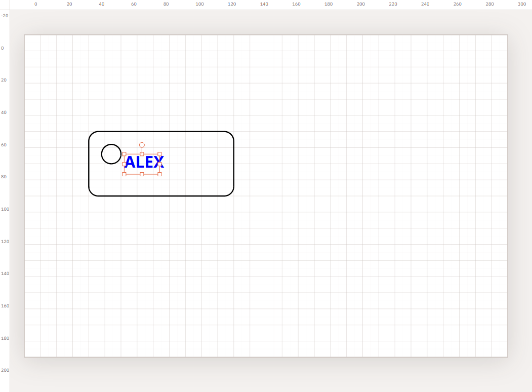Click the middle-left selection handle of ALEX
Image resolution: width=532 pixels, height=392 pixels.
point(124,164)
